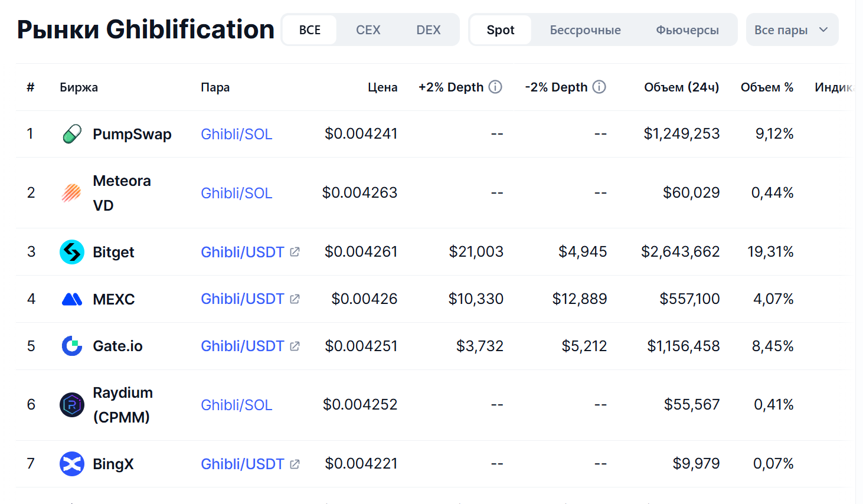Screen dimensions: 863x504
Task: Sort by the Биржа column header
Action: point(79,87)
